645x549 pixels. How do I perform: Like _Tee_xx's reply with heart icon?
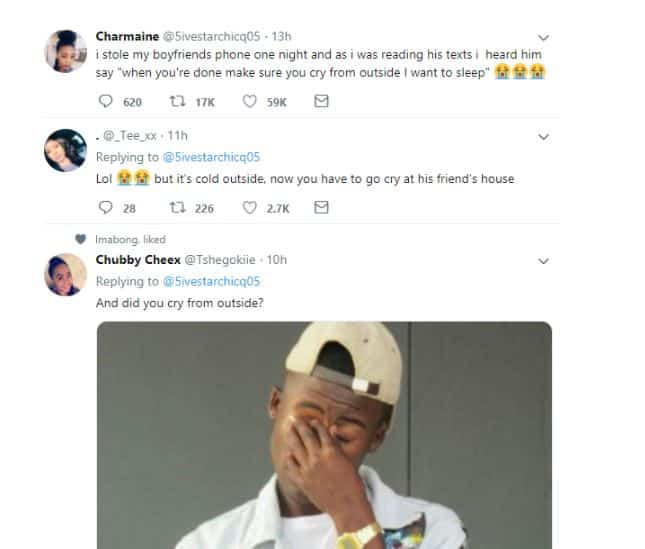[x=250, y=207]
